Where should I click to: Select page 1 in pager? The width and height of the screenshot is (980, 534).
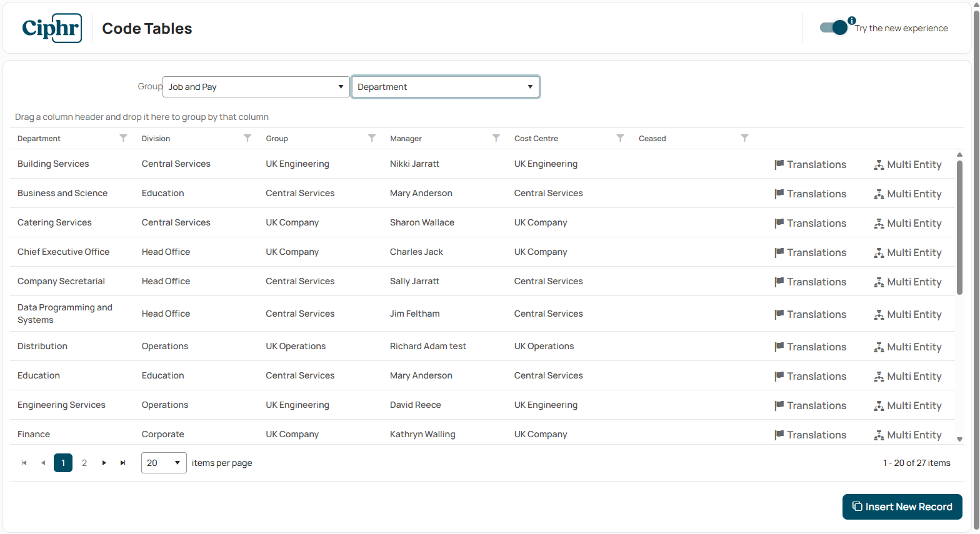[63, 463]
